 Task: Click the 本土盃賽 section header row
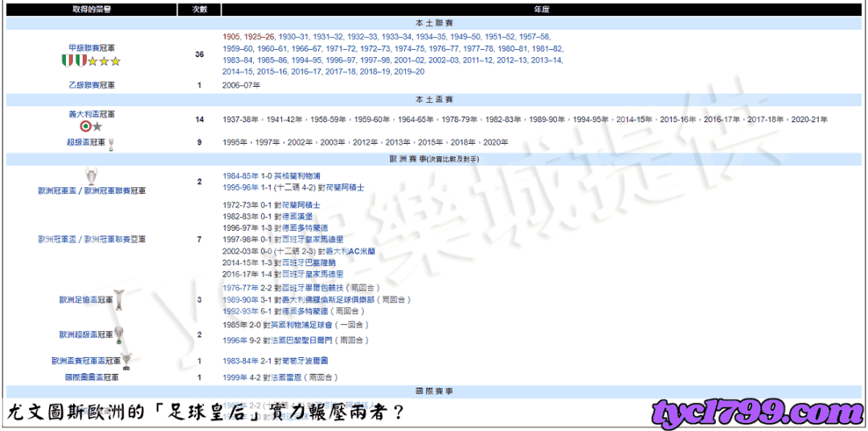click(x=434, y=100)
